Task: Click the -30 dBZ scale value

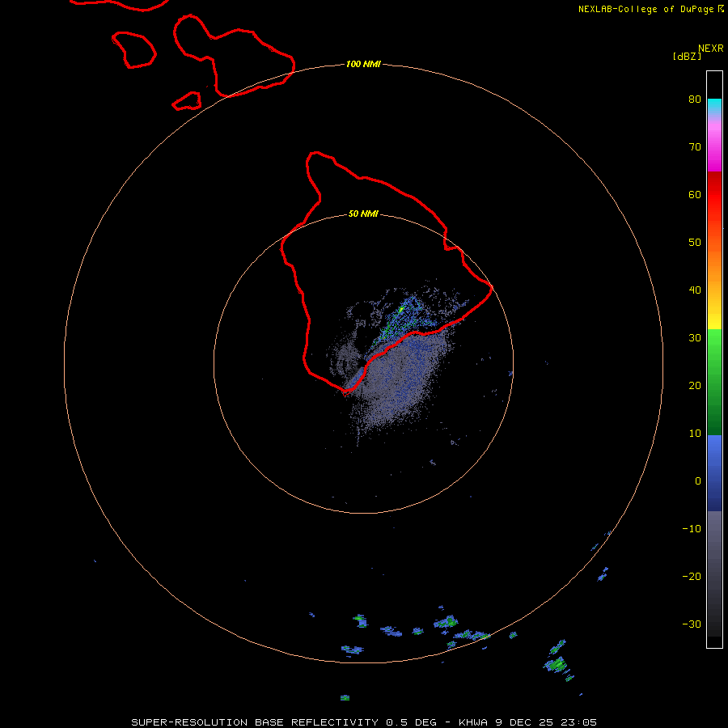Action: 692,624
